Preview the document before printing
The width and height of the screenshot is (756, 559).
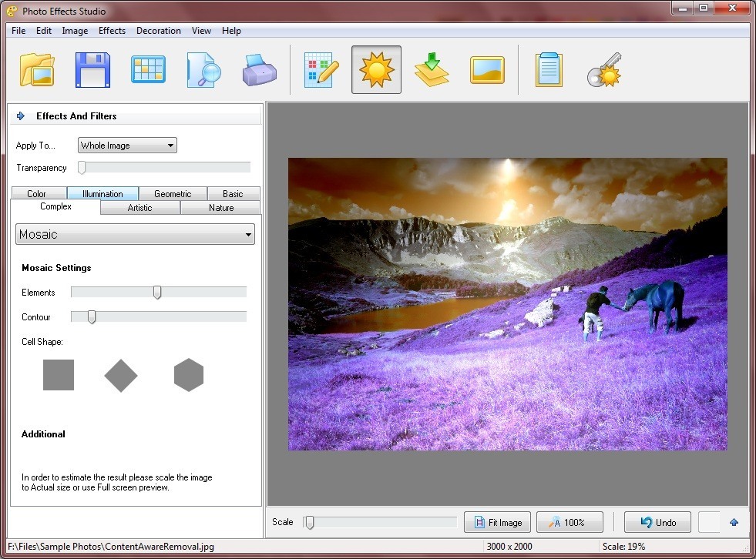[203, 69]
